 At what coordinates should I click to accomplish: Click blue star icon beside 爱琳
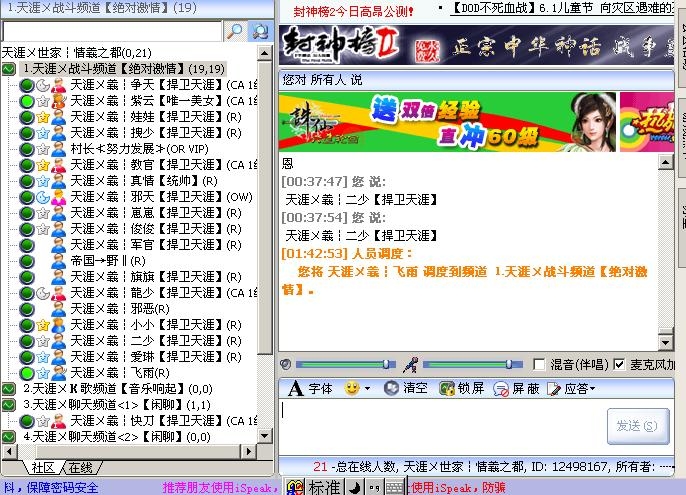[x=42, y=357]
